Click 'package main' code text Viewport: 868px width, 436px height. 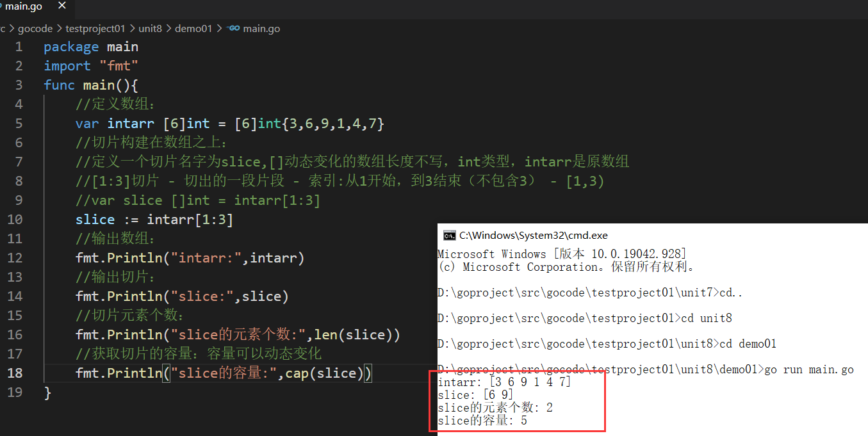91,47
